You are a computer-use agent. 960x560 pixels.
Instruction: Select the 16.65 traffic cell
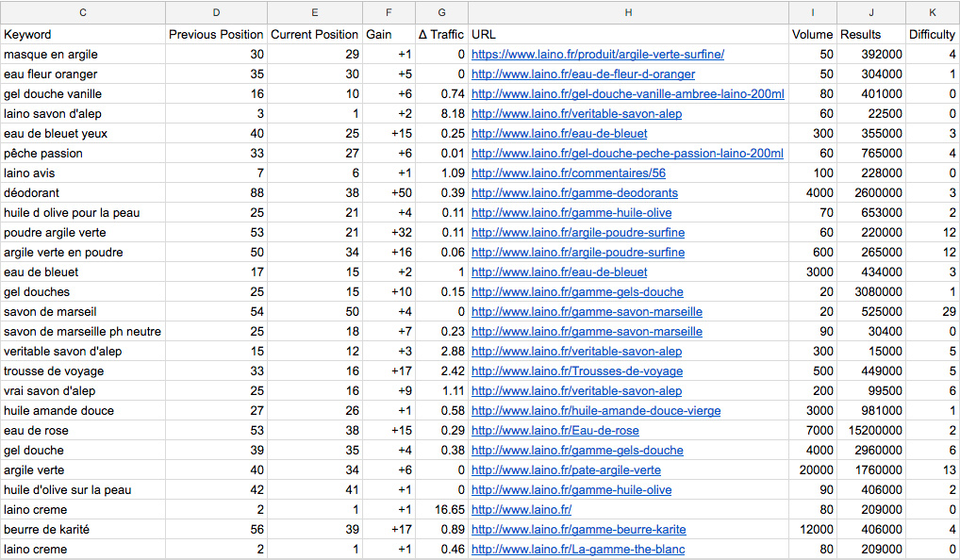point(441,509)
